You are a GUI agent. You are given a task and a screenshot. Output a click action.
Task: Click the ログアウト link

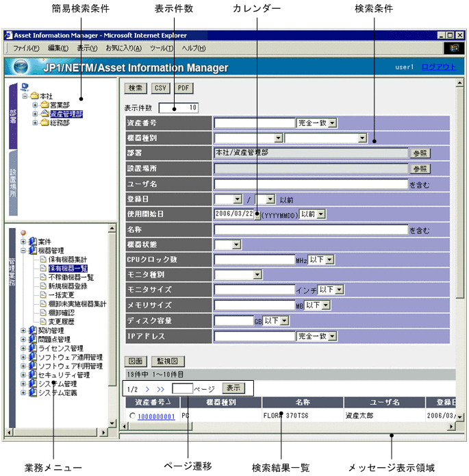439,67
